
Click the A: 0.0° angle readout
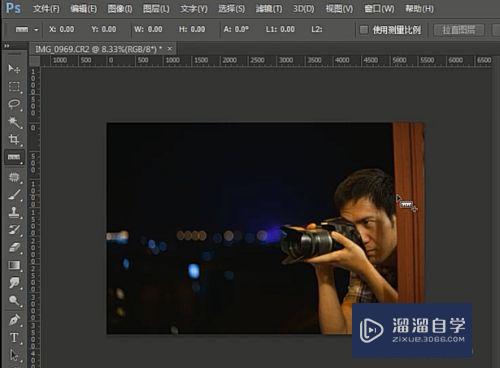pos(236,29)
